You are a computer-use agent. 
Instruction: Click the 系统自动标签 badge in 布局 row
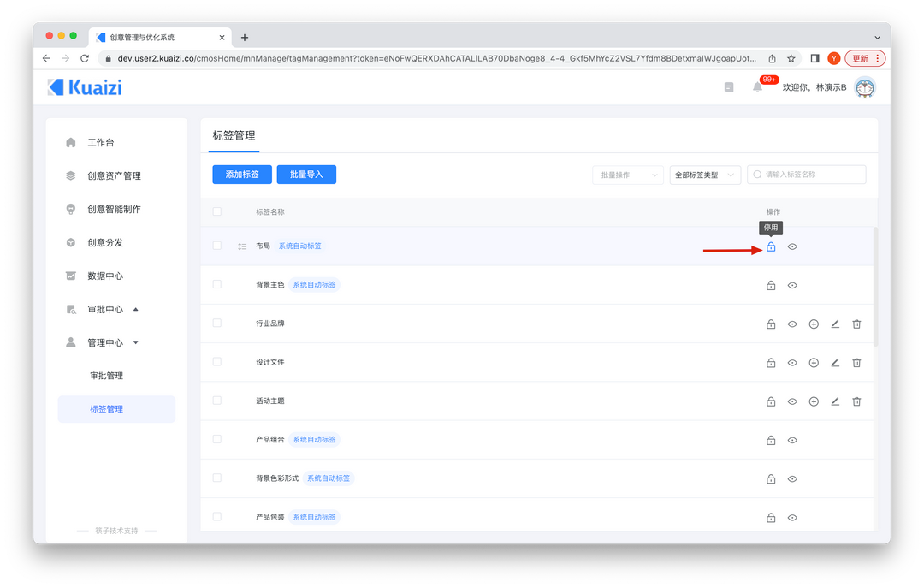300,246
